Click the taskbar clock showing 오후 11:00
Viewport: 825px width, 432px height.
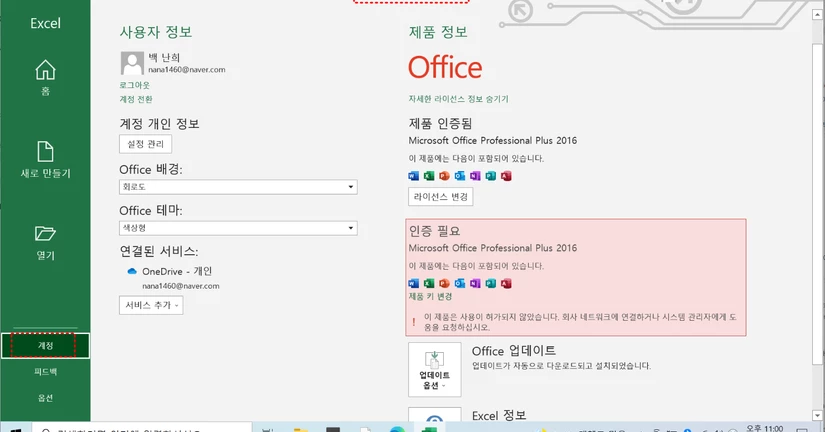click(764, 428)
